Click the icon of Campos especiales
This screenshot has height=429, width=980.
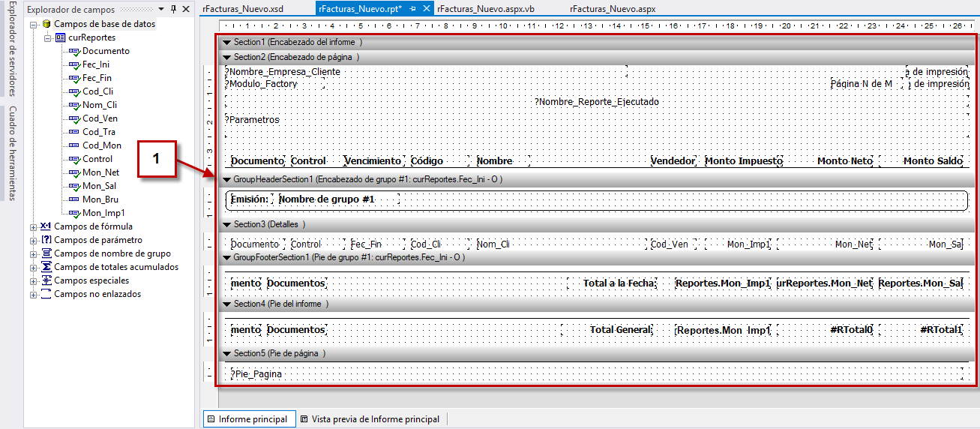46,280
